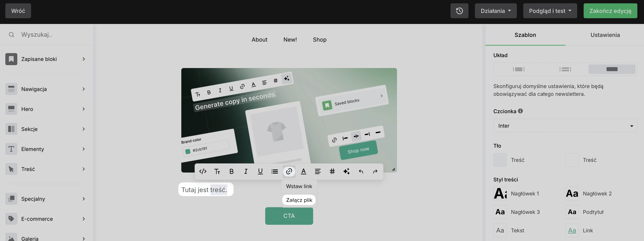Insert bulleted list from toolbar
This screenshot has width=644, height=241.
point(275,171)
